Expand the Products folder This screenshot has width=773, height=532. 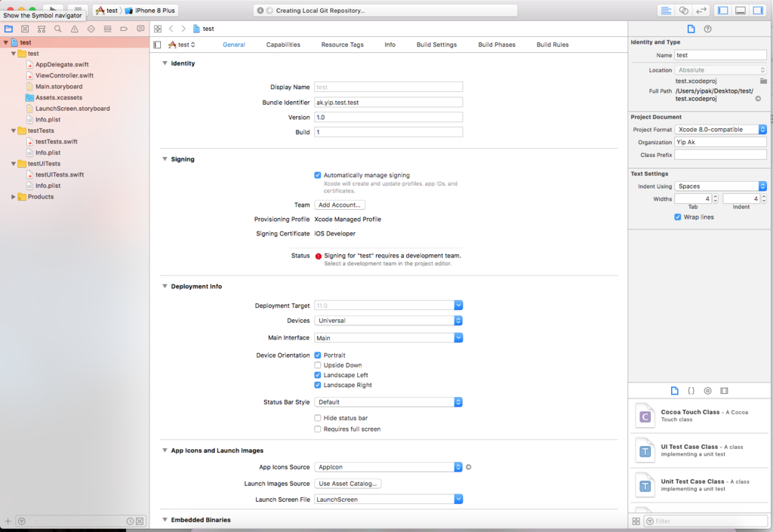tap(14, 196)
